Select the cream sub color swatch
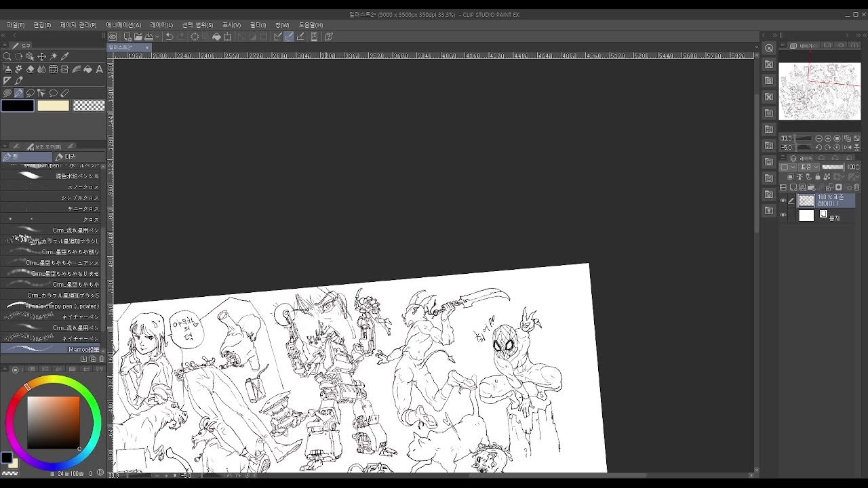This screenshot has height=488, width=868. click(54, 106)
